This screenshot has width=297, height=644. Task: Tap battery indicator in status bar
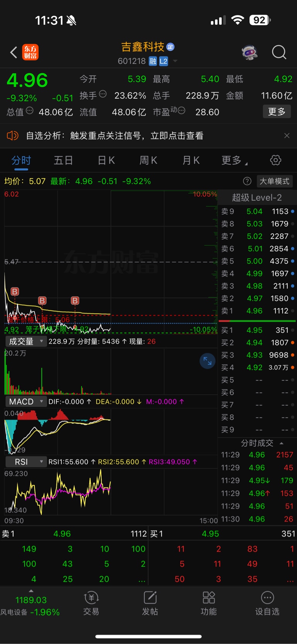260,20
